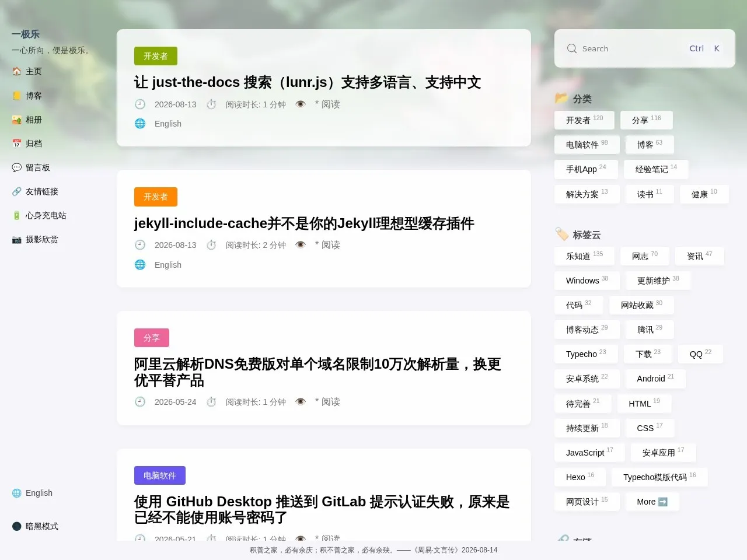The height and width of the screenshot is (560, 747).
Task: Click the magnifier icon in search box
Action: (x=572, y=48)
